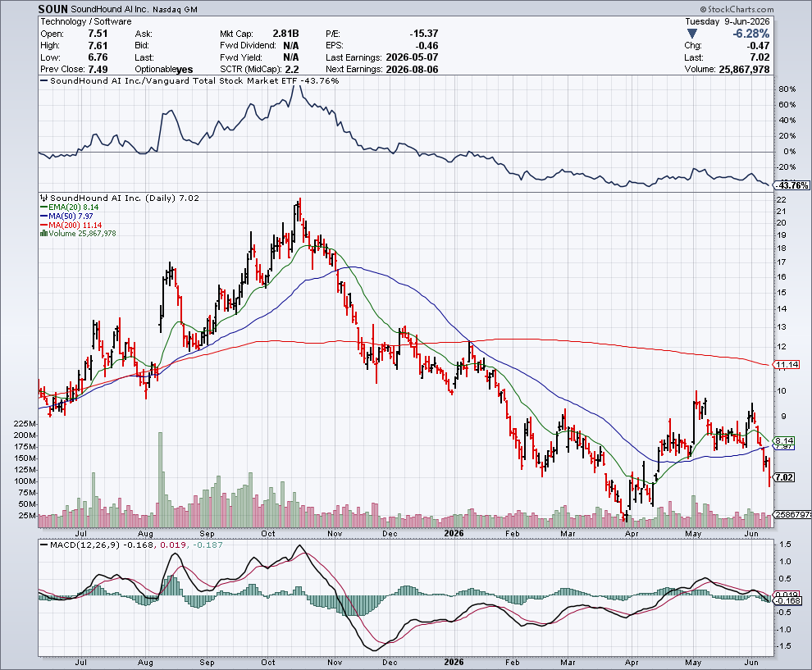The width and height of the screenshot is (812, 670).
Task: Click the Jun label on the MACD panel date axis
Action: [751, 663]
